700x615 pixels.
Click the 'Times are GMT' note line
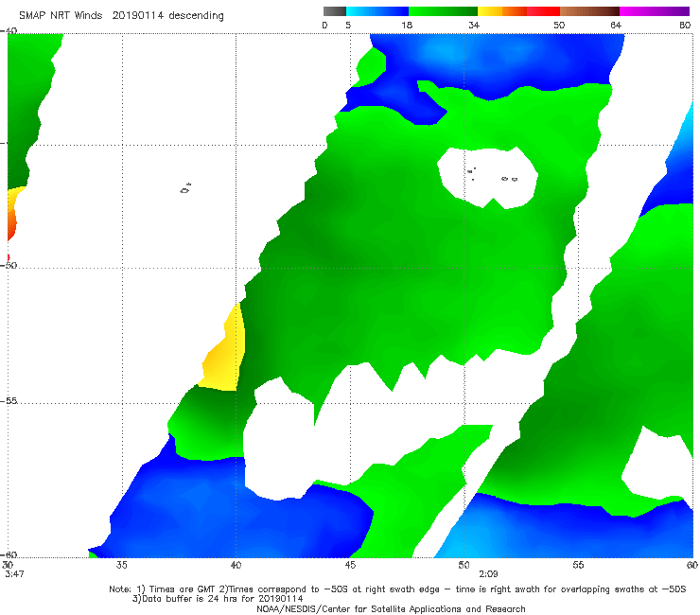397,589
